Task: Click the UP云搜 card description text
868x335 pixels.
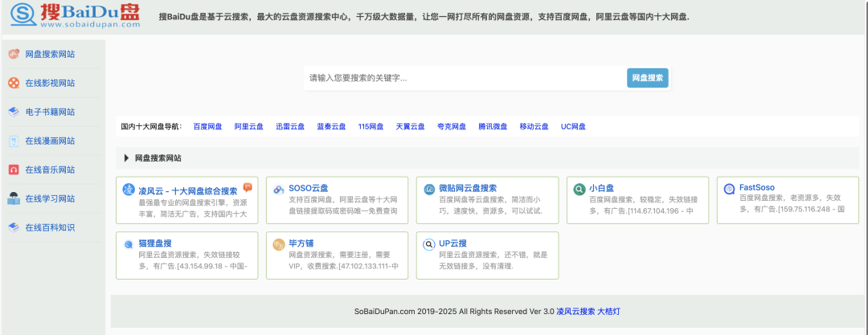Action: click(x=493, y=261)
